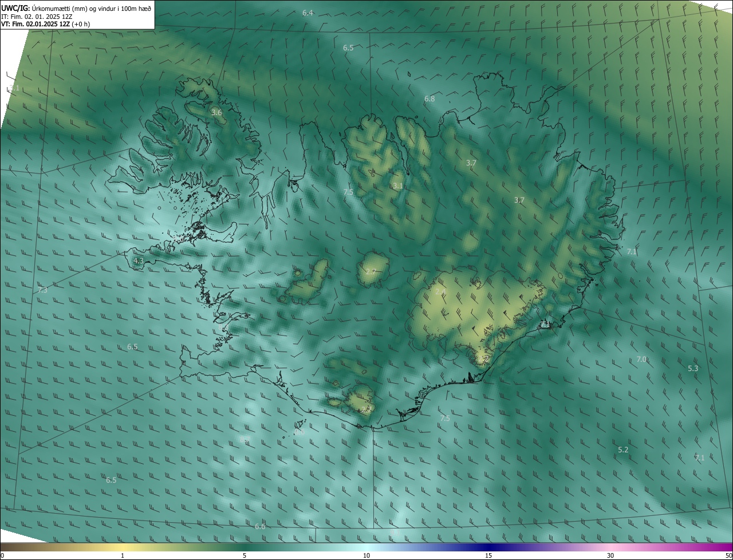
Task: Click the 6.6 value label near the colour bar
Action: point(260,526)
